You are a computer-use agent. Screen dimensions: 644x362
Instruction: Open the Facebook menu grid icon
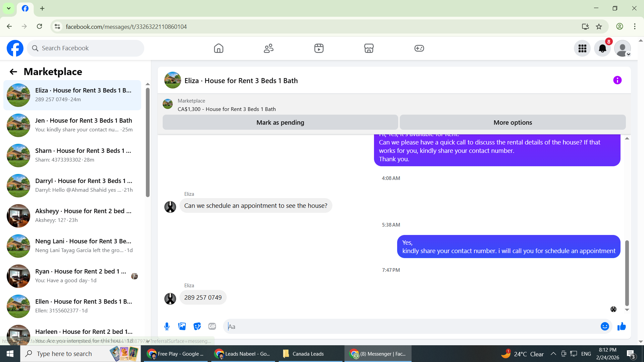(x=582, y=49)
